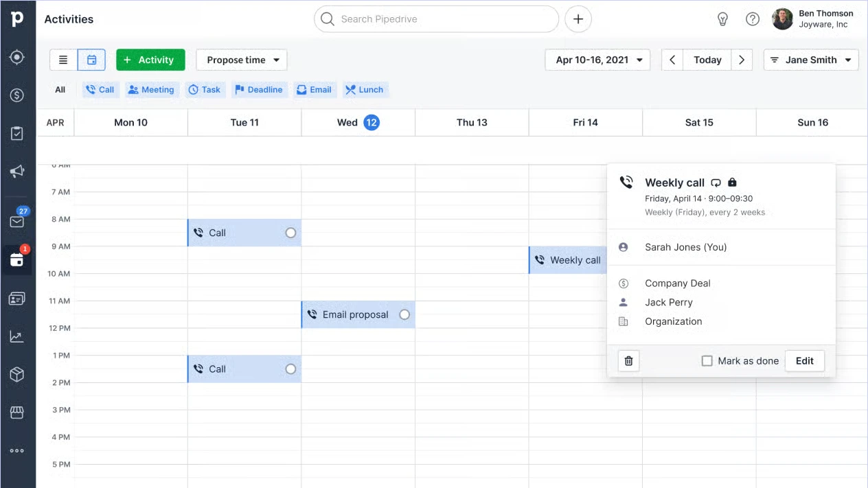Click Sarah Jones (You) owner text
Viewport: 868px width, 488px height.
tap(685, 247)
